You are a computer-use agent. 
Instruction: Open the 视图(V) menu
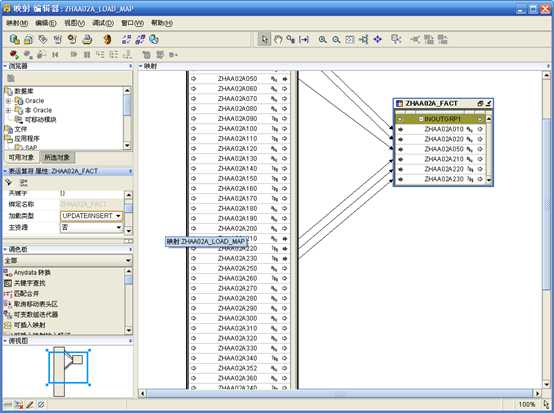pos(74,23)
